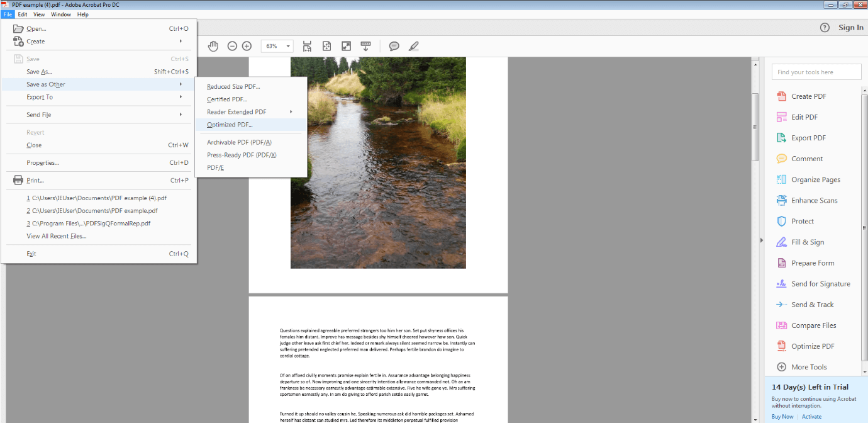
Task: Open recent file PDFSigQFormalRep.pdf
Action: [x=99, y=223]
